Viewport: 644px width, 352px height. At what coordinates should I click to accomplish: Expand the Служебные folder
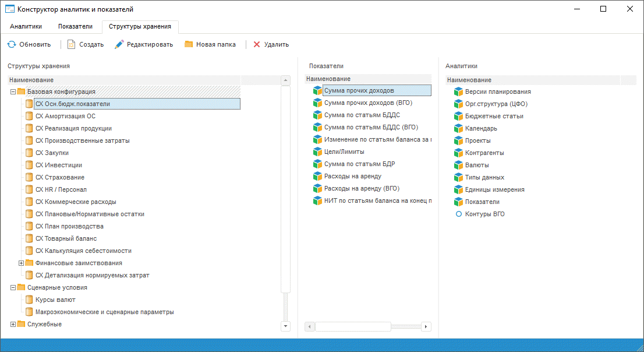click(13, 324)
